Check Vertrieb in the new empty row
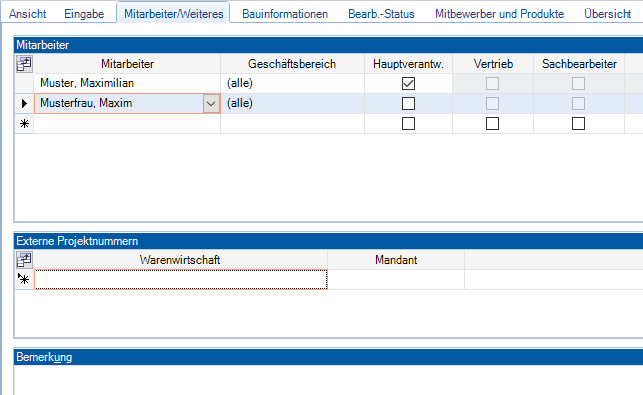The image size is (643, 395). click(x=493, y=123)
